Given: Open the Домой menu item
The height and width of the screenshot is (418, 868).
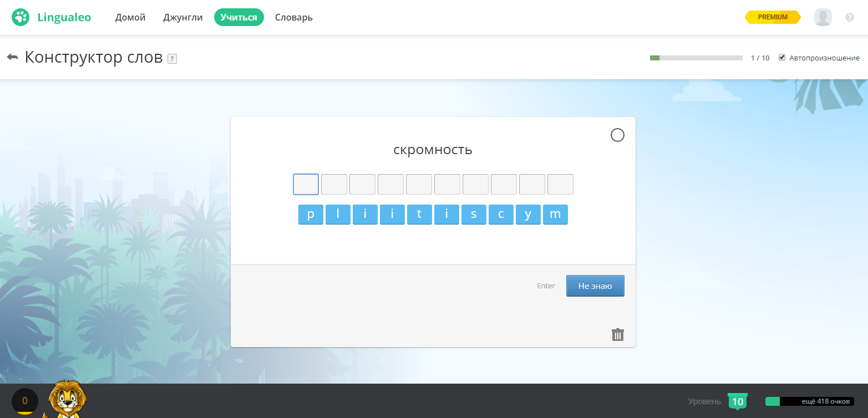Looking at the screenshot, I should point(130,17).
